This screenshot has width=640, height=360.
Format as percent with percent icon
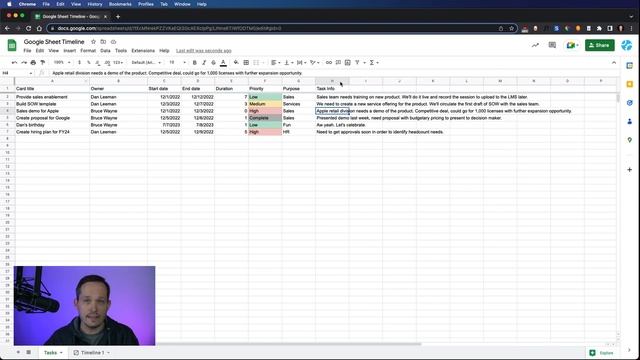[x=89, y=62]
